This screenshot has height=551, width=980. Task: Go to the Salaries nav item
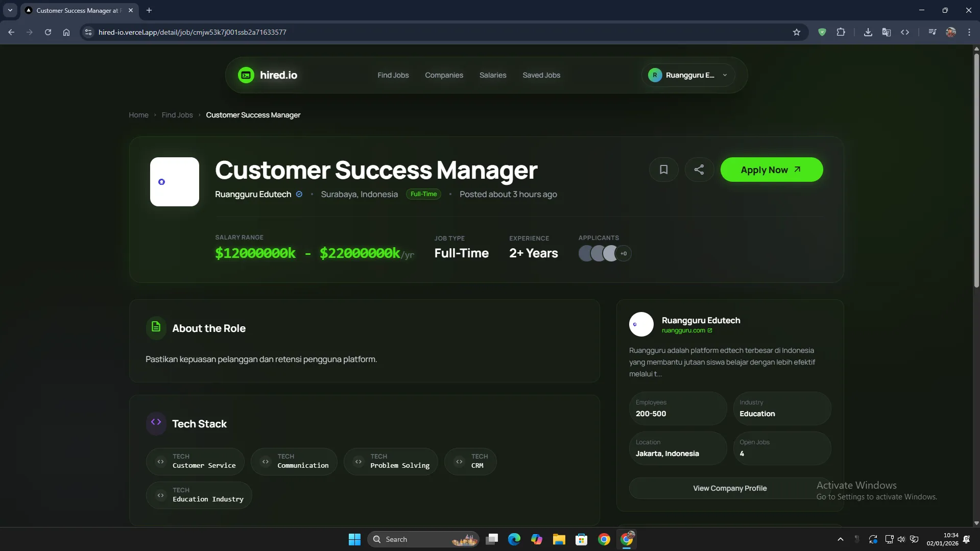click(492, 75)
